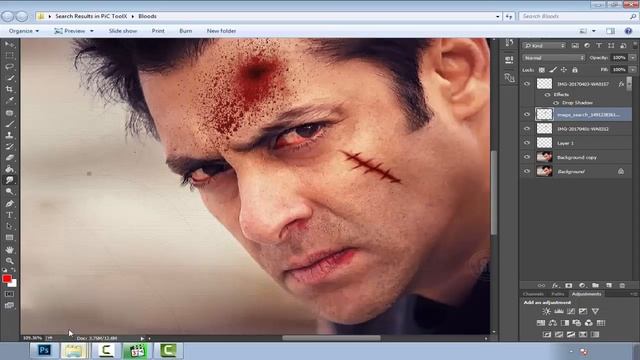Select the Path Selection tool
This screenshot has height=360, width=640.
click(x=9, y=226)
